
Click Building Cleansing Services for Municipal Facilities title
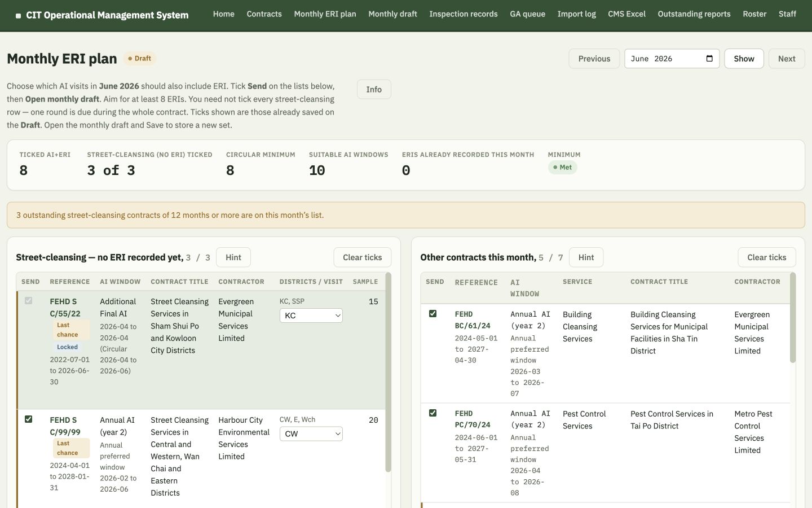pos(669,332)
